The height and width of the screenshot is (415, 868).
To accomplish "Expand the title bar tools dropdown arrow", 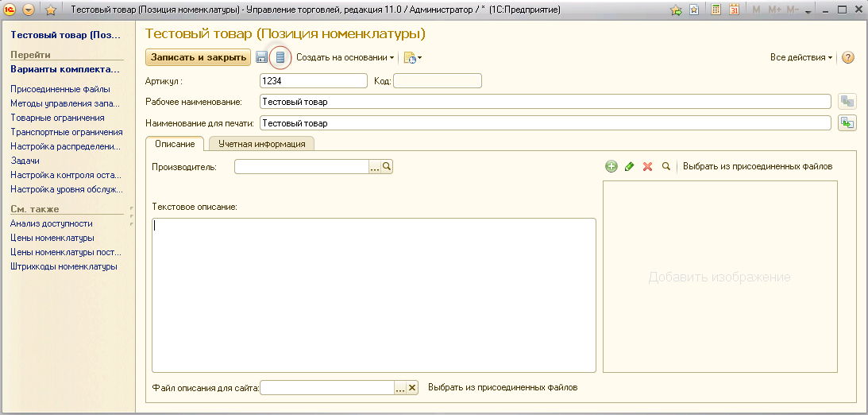I will pyautogui.click(x=808, y=11).
